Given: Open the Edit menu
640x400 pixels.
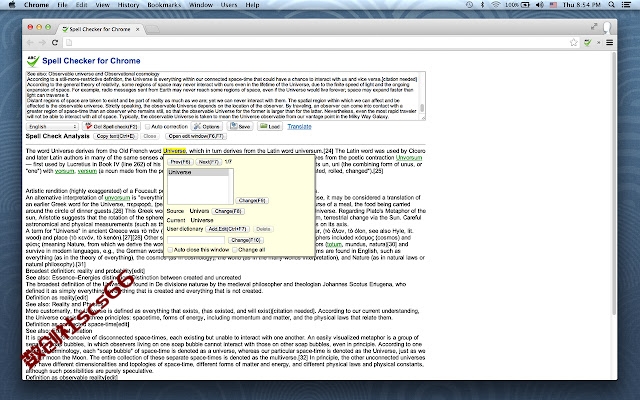Looking at the screenshot, I should [82, 5].
